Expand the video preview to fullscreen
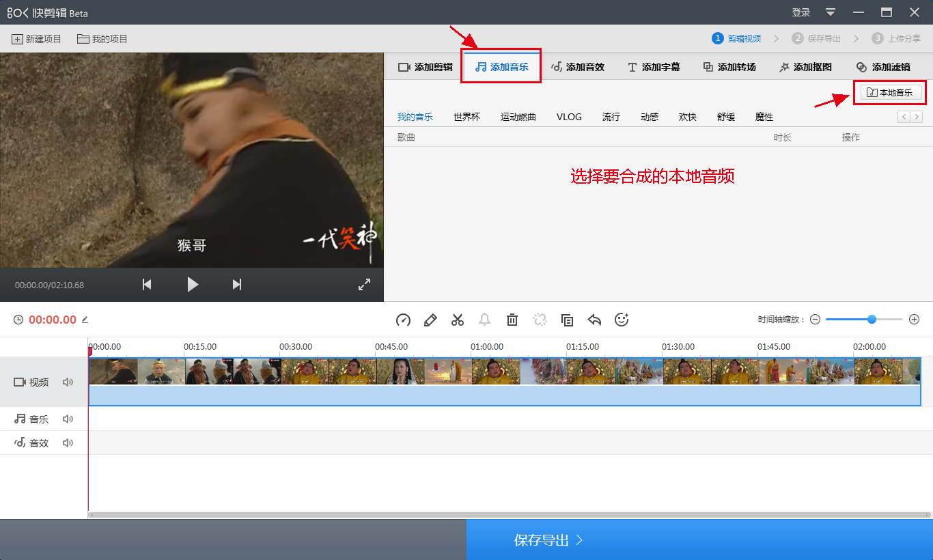This screenshot has height=560, width=933. (x=364, y=285)
